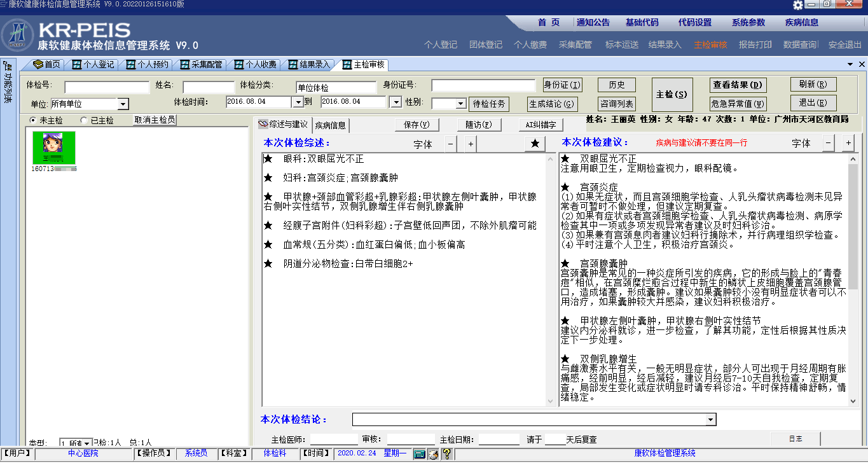Increase font size in 本次体检建议 panel
Image resolution: width=868 pixels, height=463 pixels.
click(848, 144)
